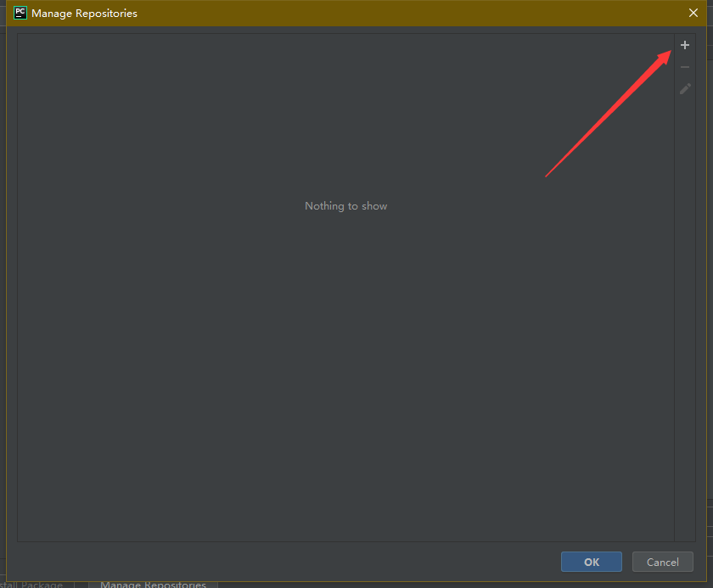Click the minus icon to remove a repository

tap(685, 67)
